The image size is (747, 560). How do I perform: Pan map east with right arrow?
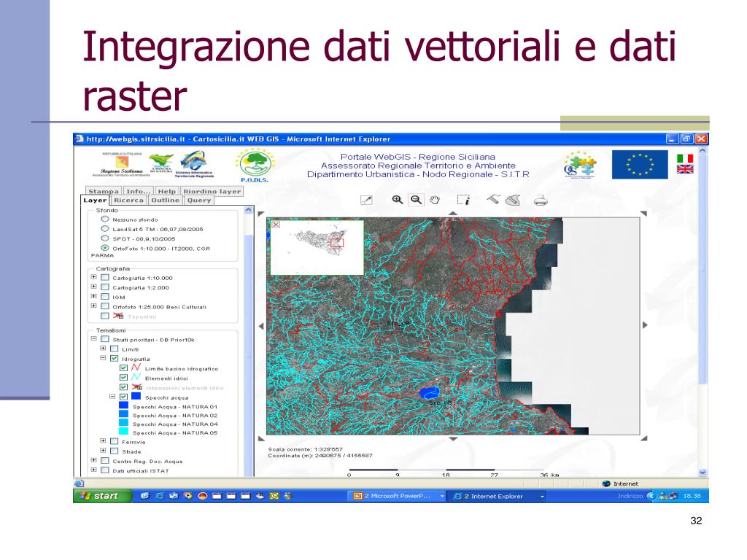click(x=645, y=325)
